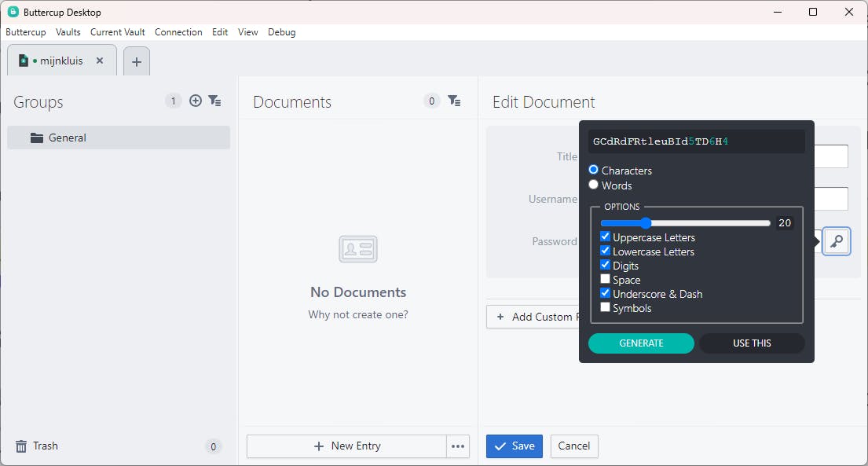Enable the Space checkbox
868x466 pixels.
[x=605, y=279]
